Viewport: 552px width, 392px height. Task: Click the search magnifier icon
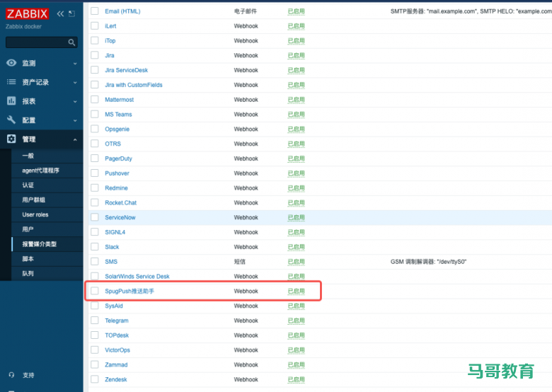point(71,42)
